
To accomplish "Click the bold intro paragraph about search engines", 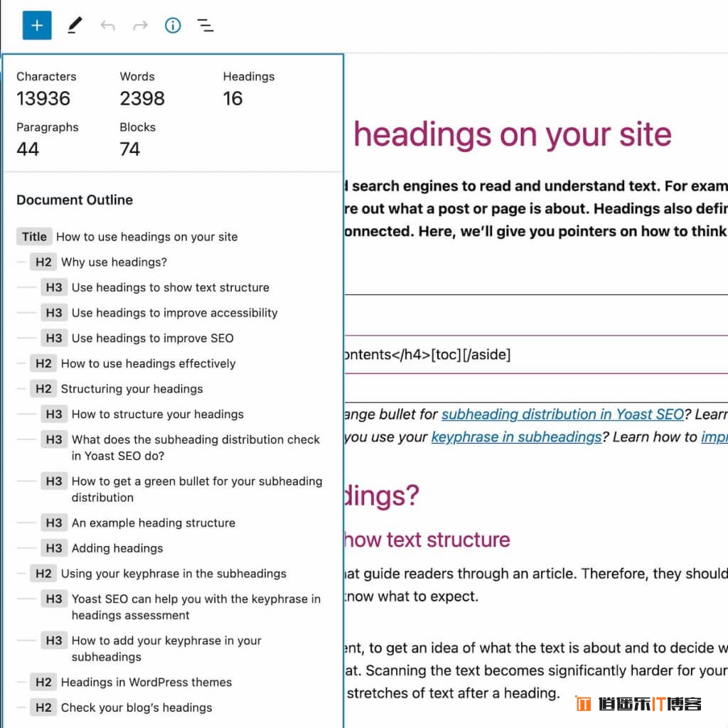I will click(x=536, y=208).
